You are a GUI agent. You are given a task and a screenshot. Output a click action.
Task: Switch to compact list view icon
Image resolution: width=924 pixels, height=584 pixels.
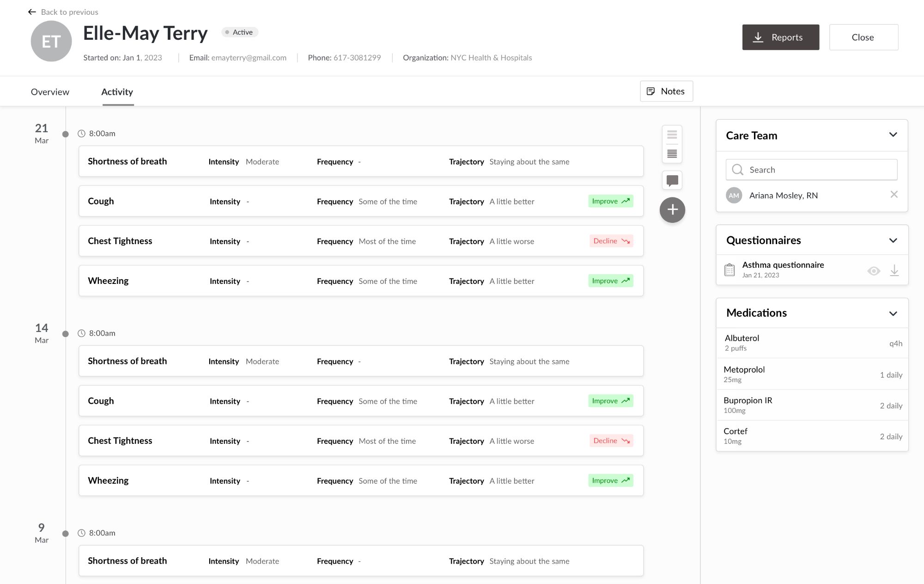672,135
